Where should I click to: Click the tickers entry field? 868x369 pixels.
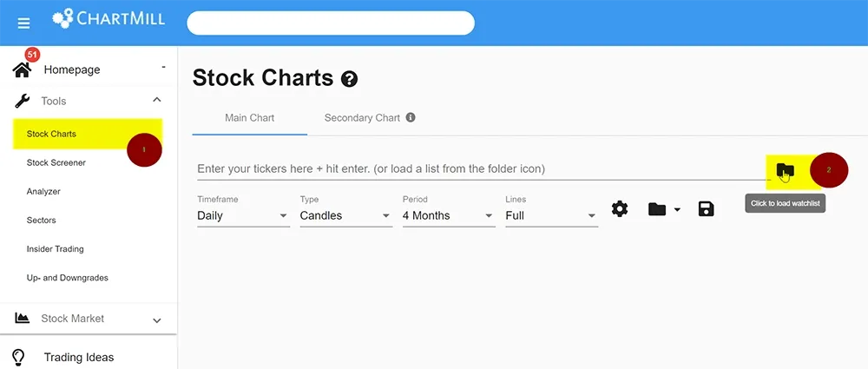tap(481, 169)
